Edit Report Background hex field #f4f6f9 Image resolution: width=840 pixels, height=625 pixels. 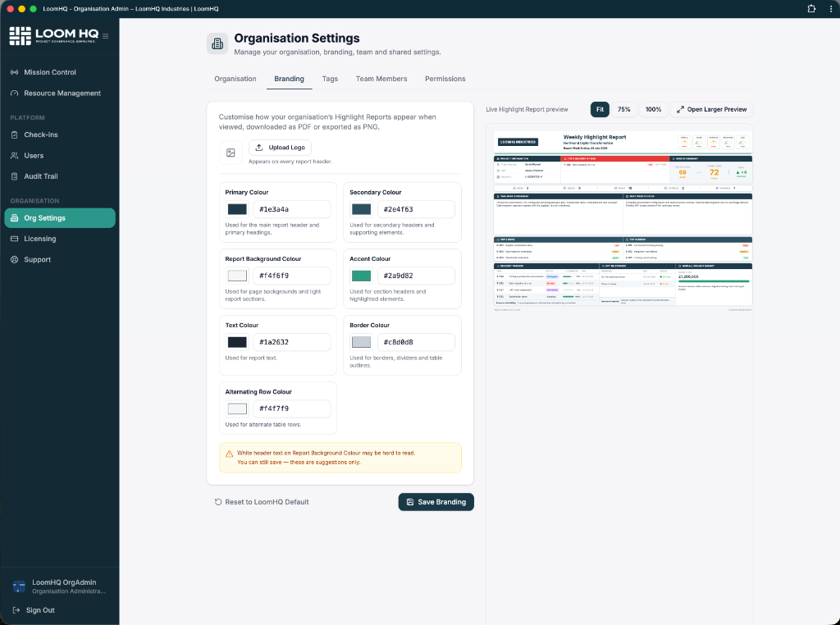pos(292,276)
